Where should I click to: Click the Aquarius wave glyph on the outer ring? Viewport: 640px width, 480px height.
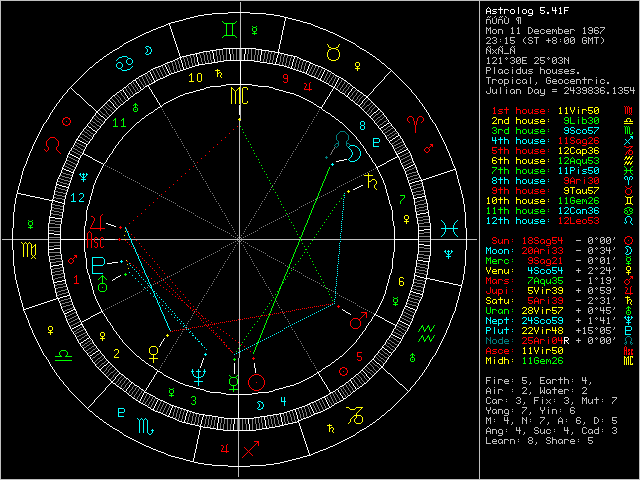tap(427, 333)
